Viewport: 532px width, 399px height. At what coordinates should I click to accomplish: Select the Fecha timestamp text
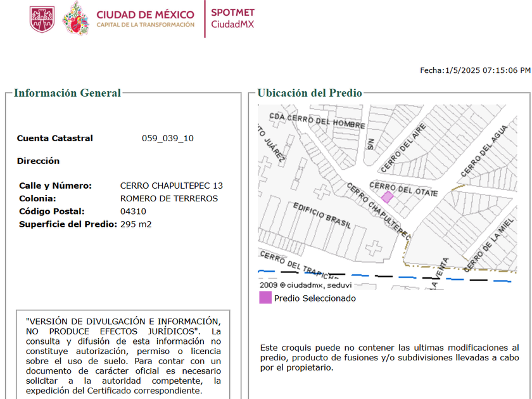pyautogui.click(x=475, y=70)
